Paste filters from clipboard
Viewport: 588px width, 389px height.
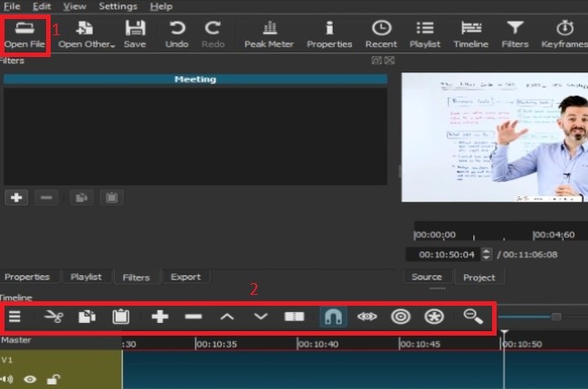point(111,197)
